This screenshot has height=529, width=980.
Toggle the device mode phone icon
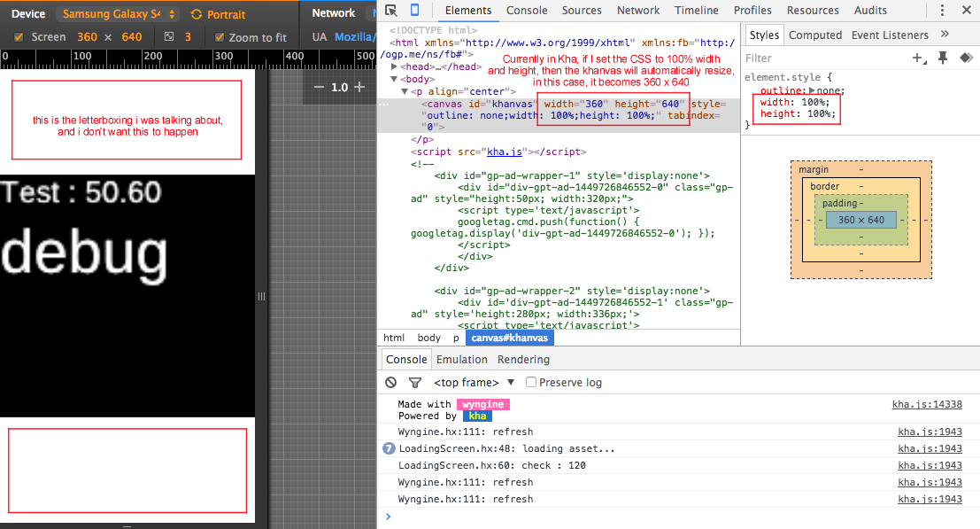[x=414, y=10]
